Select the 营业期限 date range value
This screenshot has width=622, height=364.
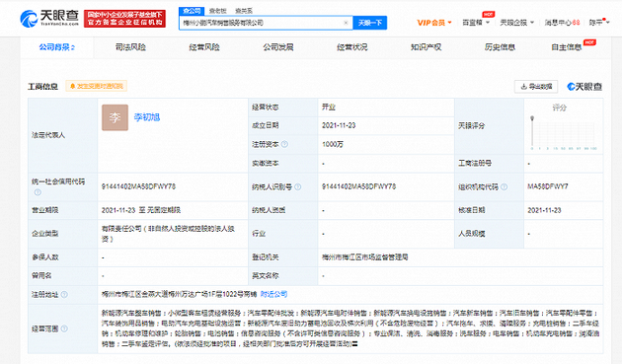click(x=141, y=210)
